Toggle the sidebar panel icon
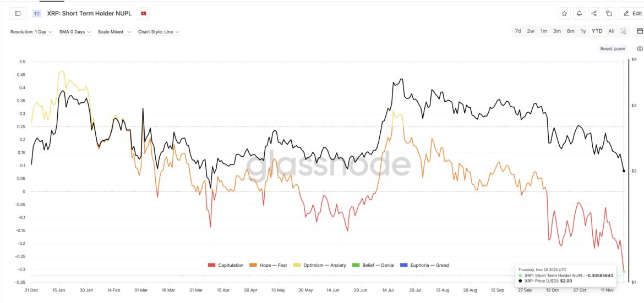The image size is (644, 303). coord(18,13)
